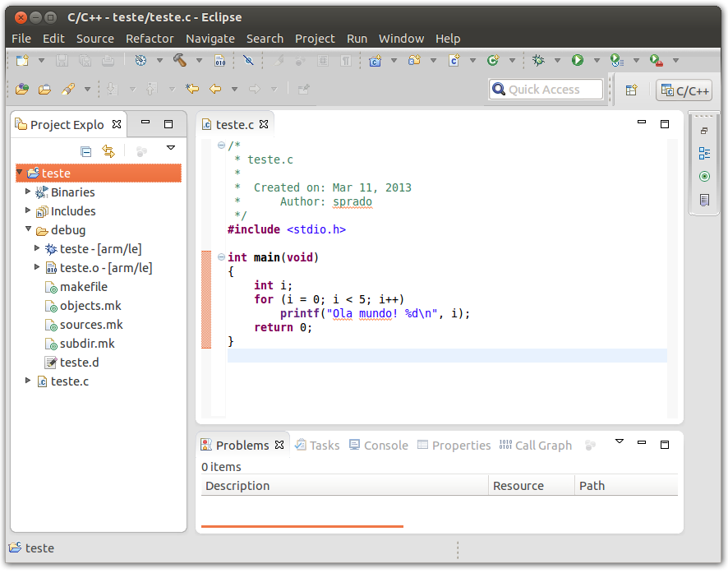
Task: Expand the teste.o - [arm/le] node
Action: tap(37, 267)
